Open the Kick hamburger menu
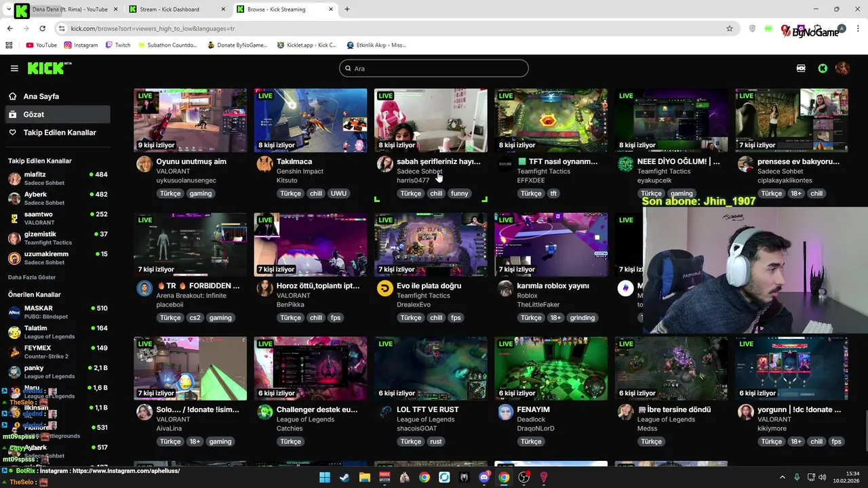 coord(14,68)
